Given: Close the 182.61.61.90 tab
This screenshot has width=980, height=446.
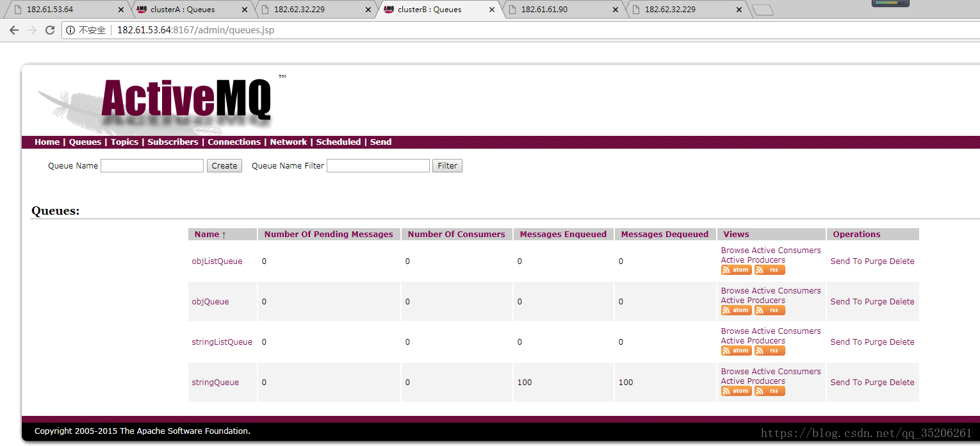Looking at the screenshot, I should point(616,10).
